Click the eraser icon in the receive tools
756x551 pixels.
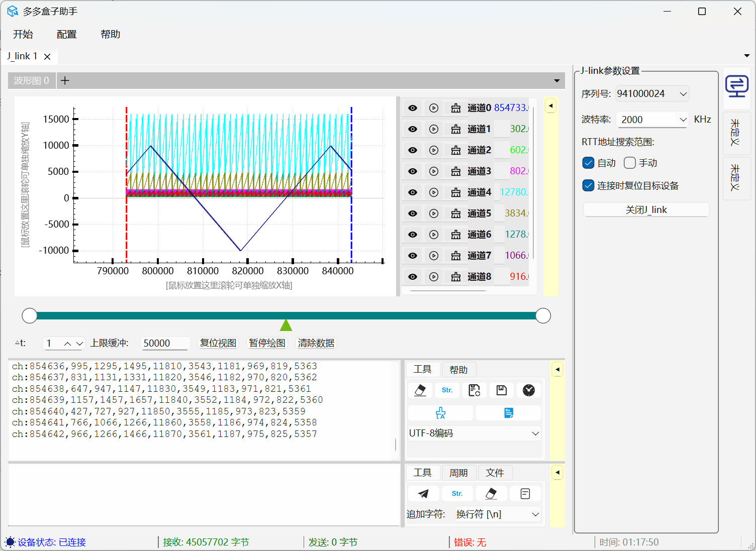click(x=421, y=390)
